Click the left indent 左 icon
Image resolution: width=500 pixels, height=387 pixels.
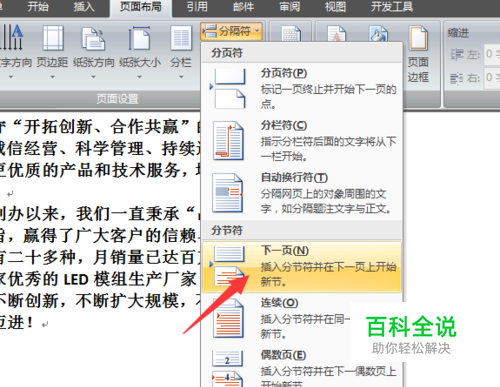pyautogui.click(x=457, y=54)
